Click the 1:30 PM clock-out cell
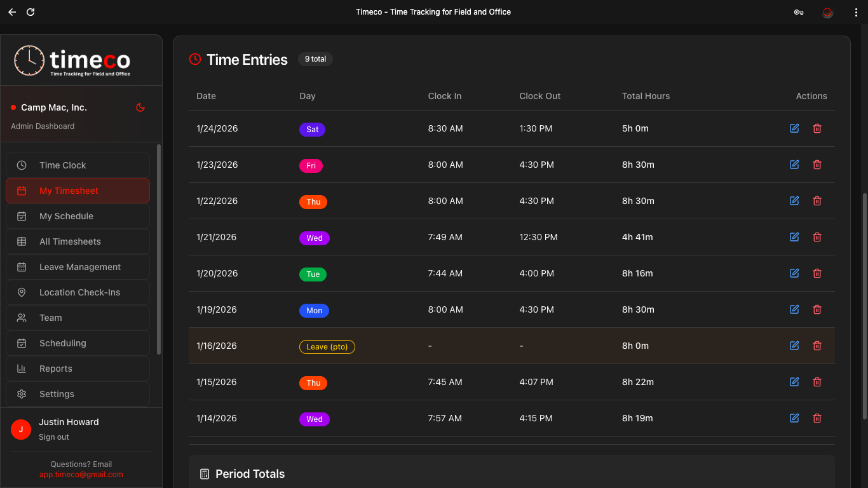This screenshot has width=868, height=488. [x=536, y=128]
